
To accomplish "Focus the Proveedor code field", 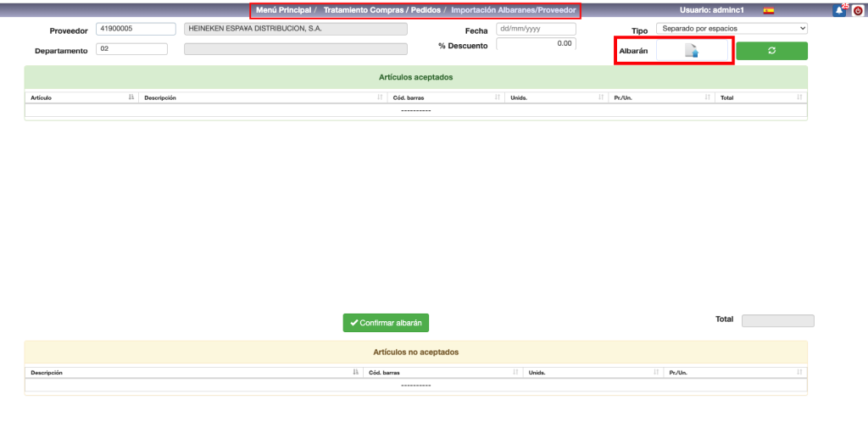I will pyautogui.click(x=131, y=29).
